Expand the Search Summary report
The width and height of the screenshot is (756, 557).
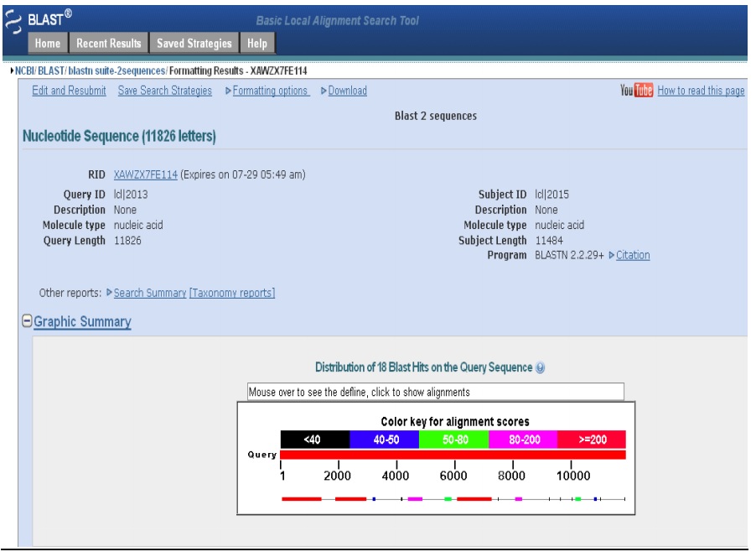149,293
